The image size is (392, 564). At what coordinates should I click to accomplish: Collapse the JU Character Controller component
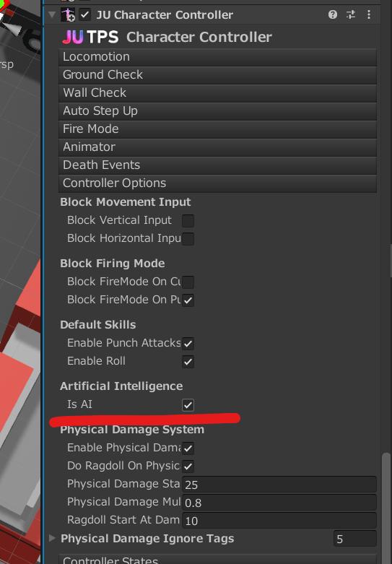click(x=52, y=14)
